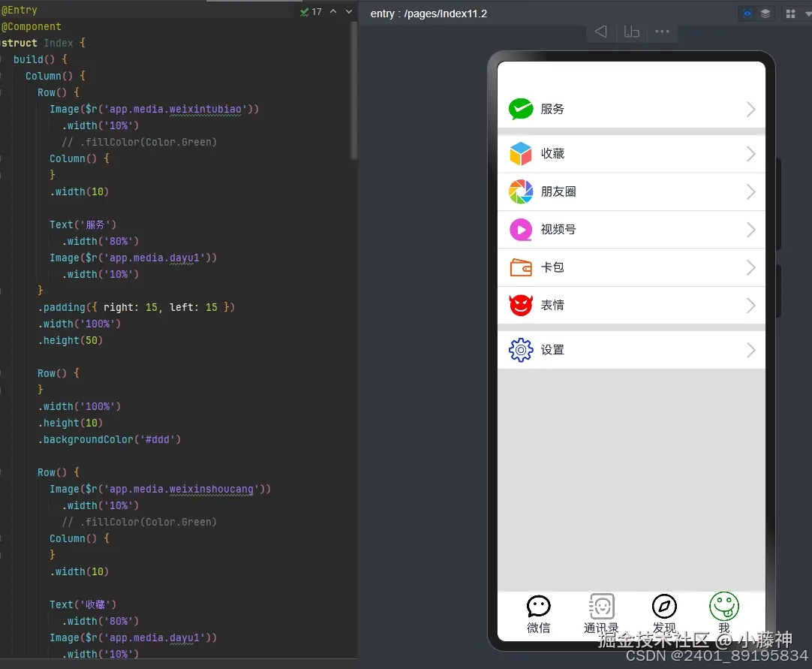Select the 服务 label in preview list

click(x=552, y=109)
